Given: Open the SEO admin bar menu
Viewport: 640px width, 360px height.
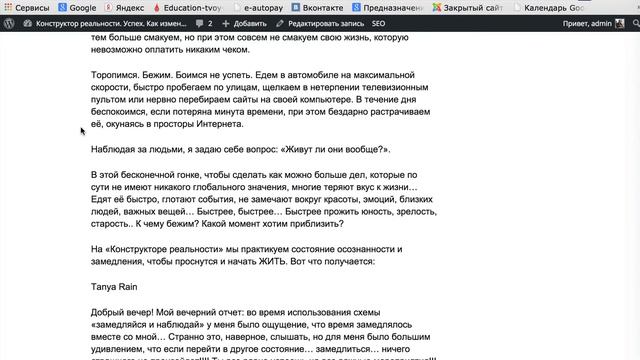Looking at the screenshot, I should point(378,24).
